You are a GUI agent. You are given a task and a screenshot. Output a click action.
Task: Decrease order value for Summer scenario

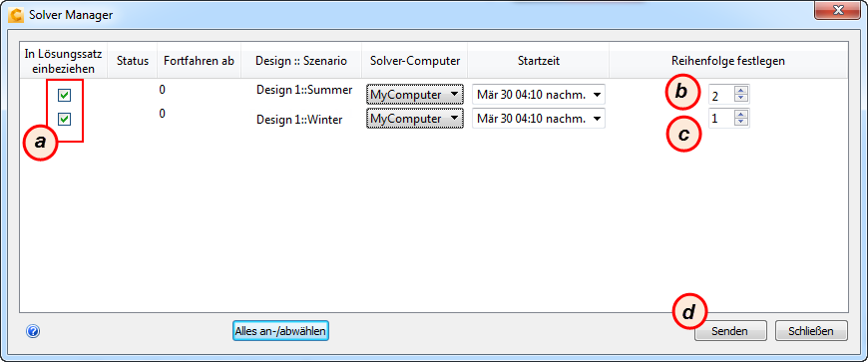[x=740, y=99]
